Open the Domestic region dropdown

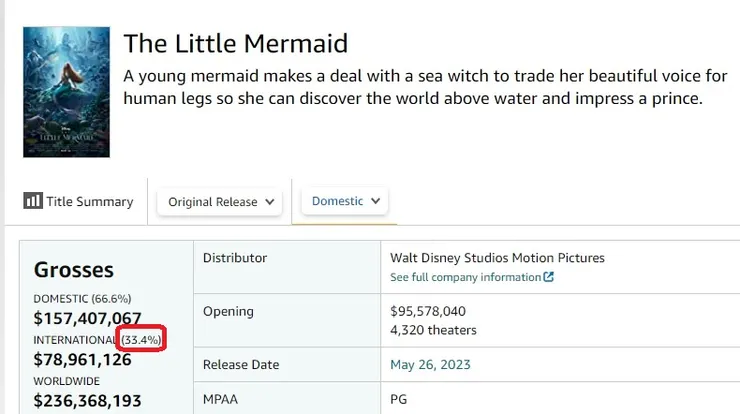point(346,200)
